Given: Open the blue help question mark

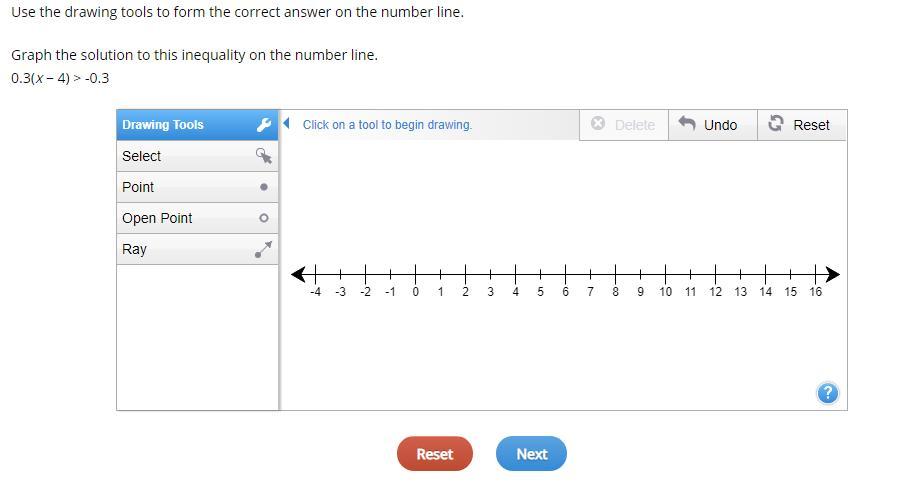Looking at the screenshot, I should tap(827, 393).
